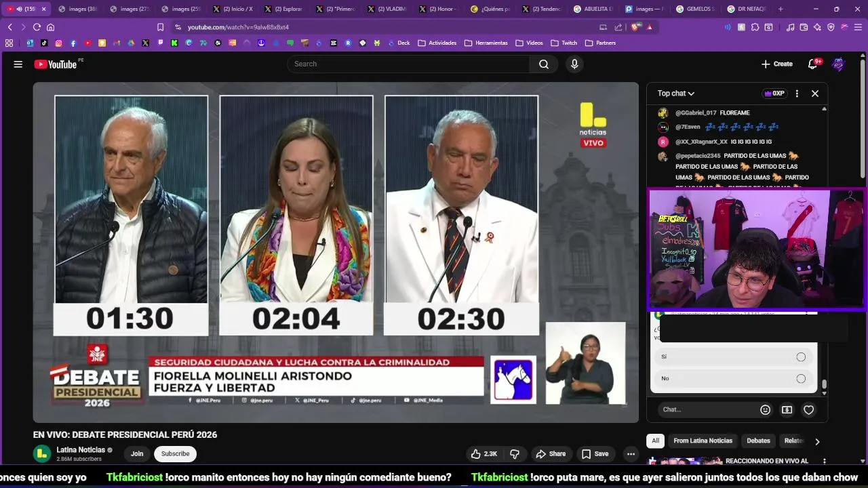
Task: Share the video with Share button
Action: click(x=551, y=454)
